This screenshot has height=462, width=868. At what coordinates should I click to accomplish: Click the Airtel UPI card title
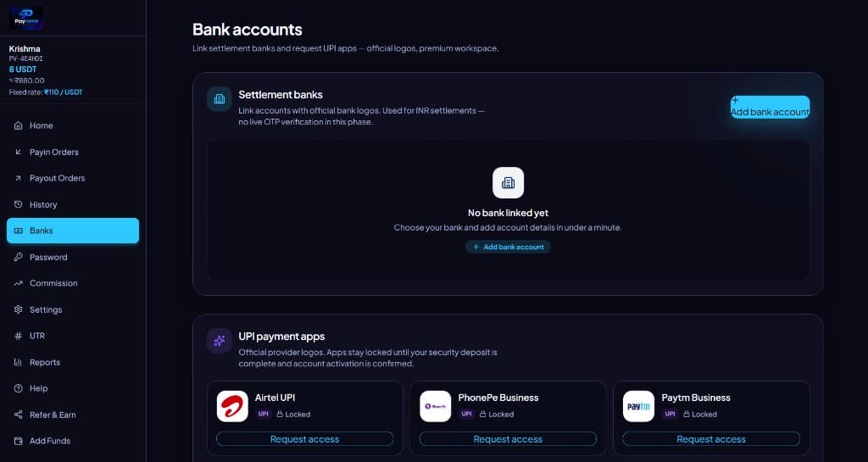(275, 398)
